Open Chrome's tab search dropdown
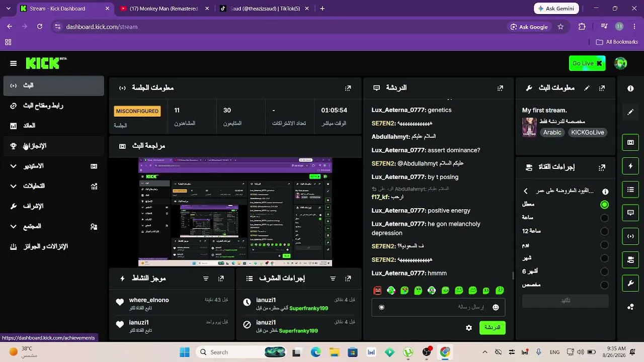644x362 pixels. tap(10, 9)
